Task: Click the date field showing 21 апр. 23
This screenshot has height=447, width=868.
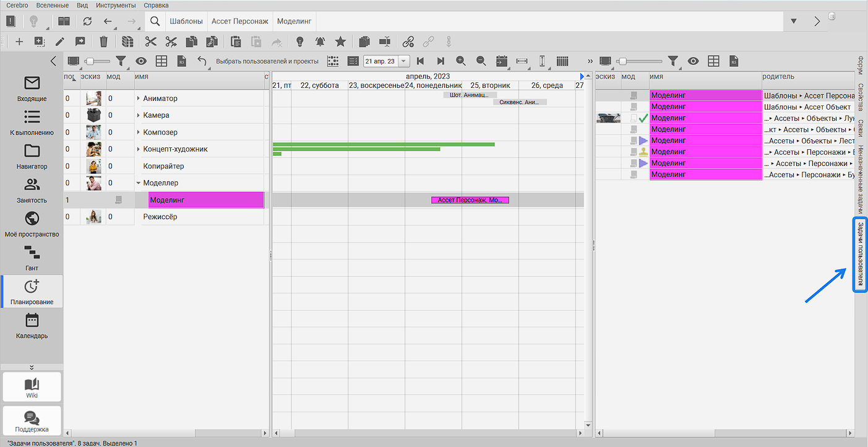Action: point(380,61)
